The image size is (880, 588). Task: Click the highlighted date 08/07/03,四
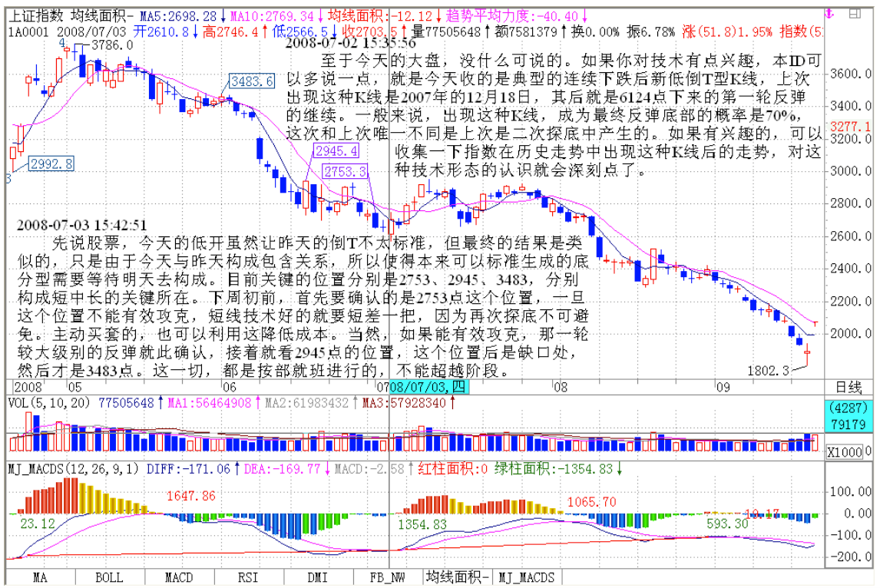[x=428, y=387]
